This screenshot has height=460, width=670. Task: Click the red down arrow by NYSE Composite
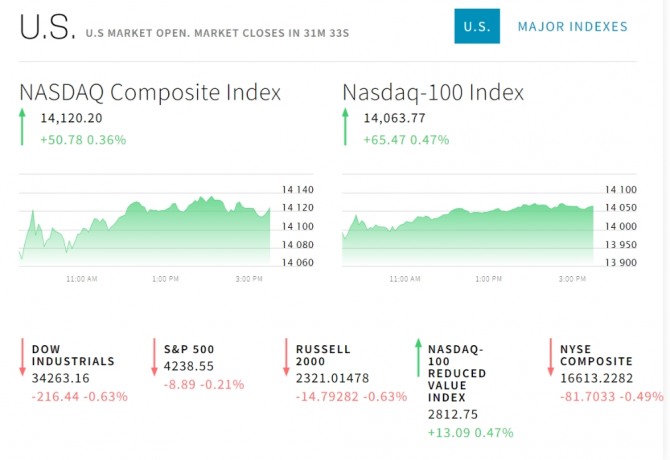tap(551, 357)
